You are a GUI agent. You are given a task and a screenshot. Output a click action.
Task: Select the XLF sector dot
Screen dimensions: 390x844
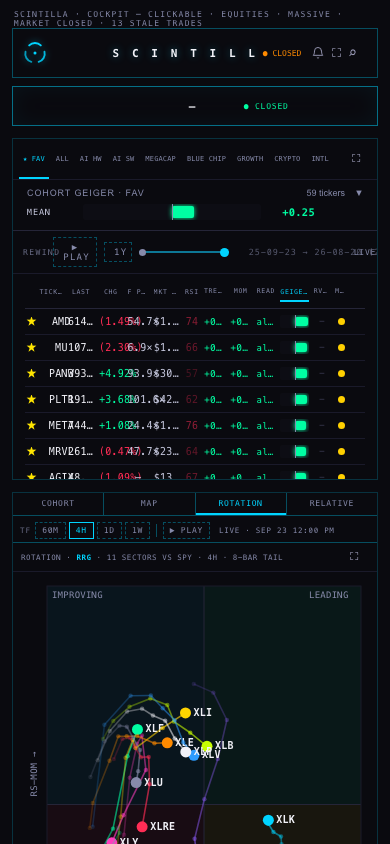[x=137, y=729]
